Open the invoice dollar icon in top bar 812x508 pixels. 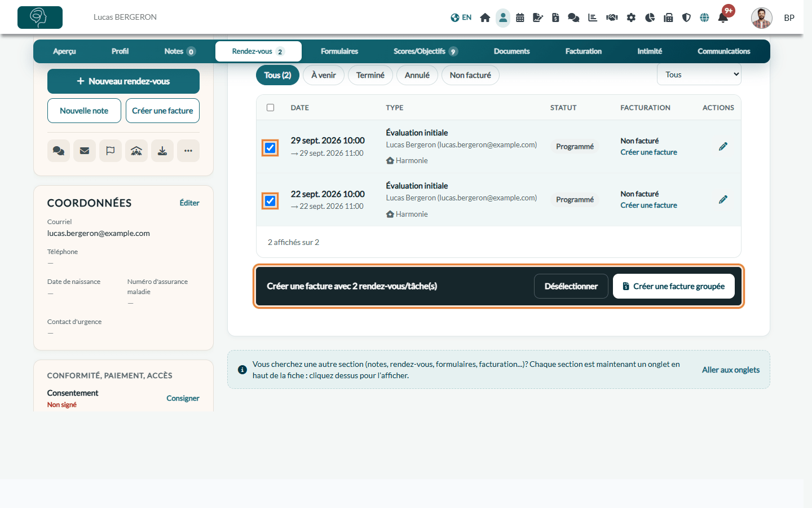tap(555, 17)
